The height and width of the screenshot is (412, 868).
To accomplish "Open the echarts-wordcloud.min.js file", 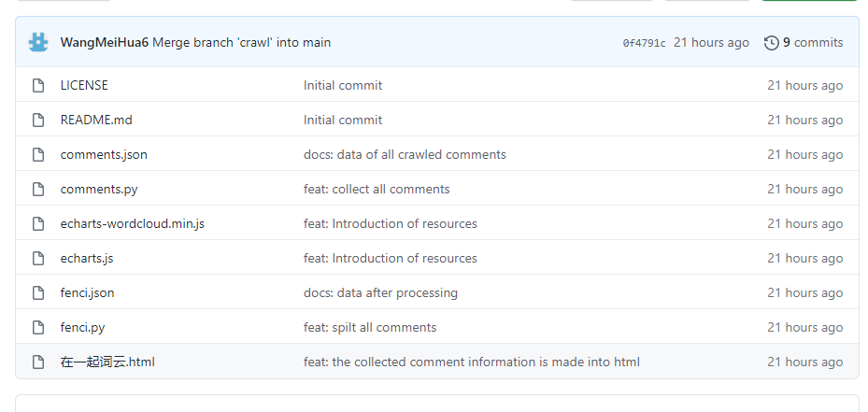I will coord(132,223).
